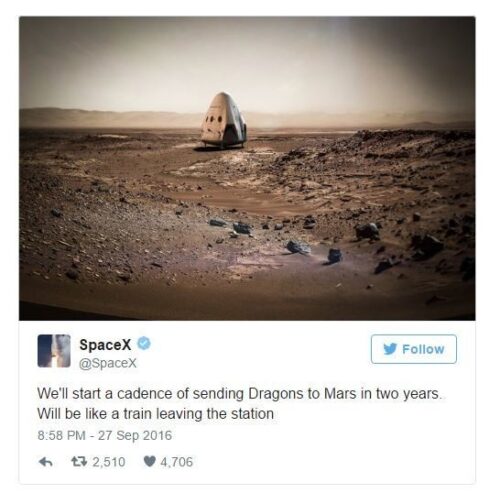Visit the @SpaceX handle link
The height and width of the screenshot is (493, 500).
(x=108, y=363)
